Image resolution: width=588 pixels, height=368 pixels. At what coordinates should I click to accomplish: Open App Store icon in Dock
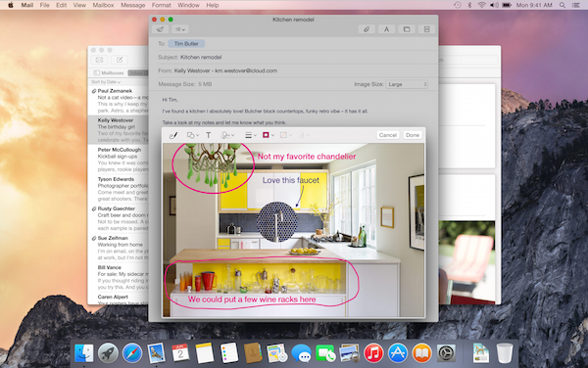click(x=398, y=353)
